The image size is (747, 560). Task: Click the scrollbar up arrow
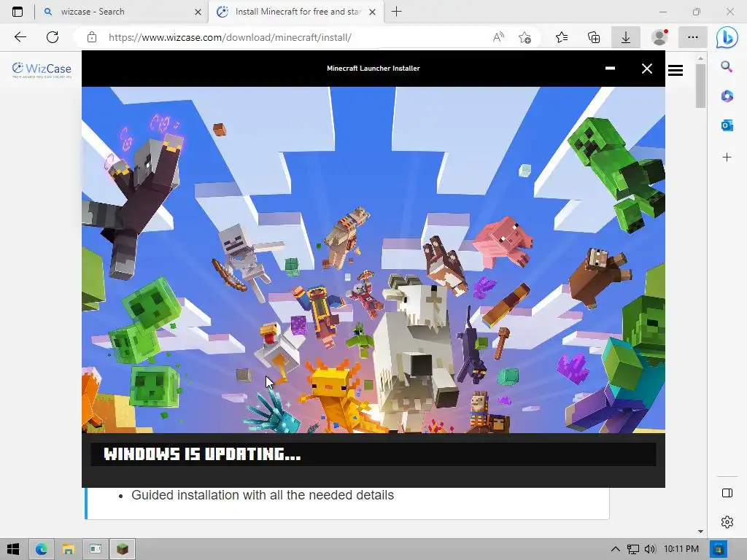[700, 58]
